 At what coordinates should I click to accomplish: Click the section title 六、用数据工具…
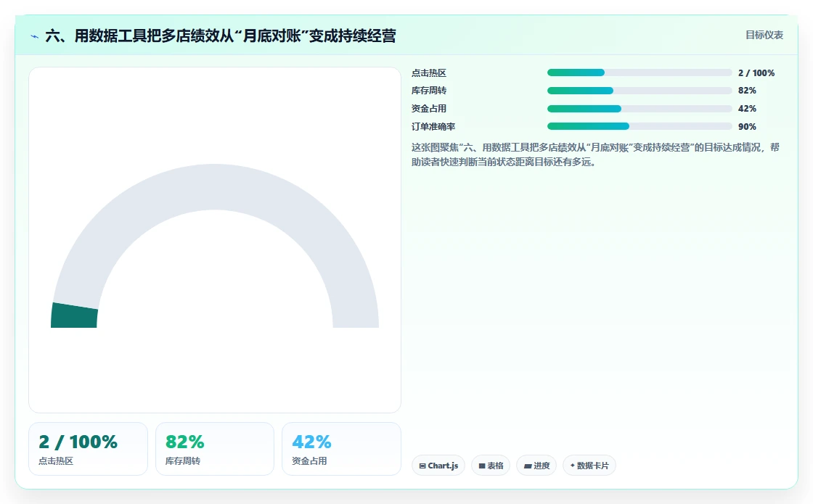(x=221, y=36)
